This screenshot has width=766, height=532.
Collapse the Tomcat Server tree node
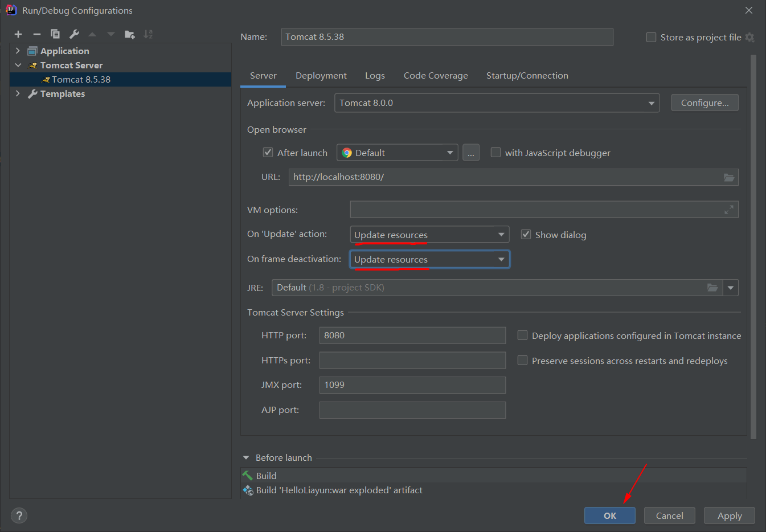(18, 65)
